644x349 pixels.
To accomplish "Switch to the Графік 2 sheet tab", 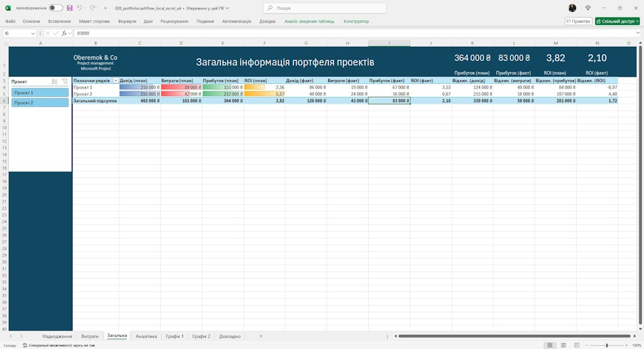I will pos(201,336).
